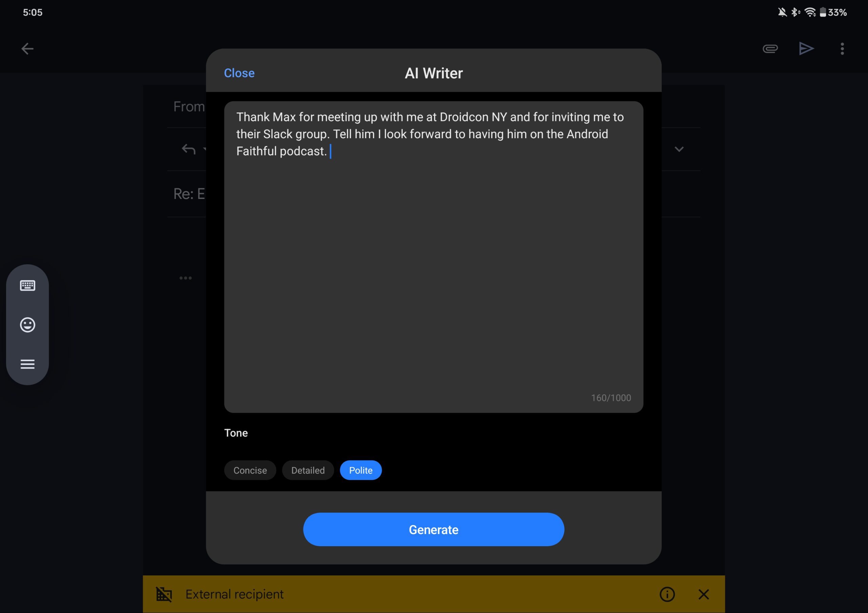Tap the back arrow icon
Screen dimensions: 868x613
(x=27, y=49)
